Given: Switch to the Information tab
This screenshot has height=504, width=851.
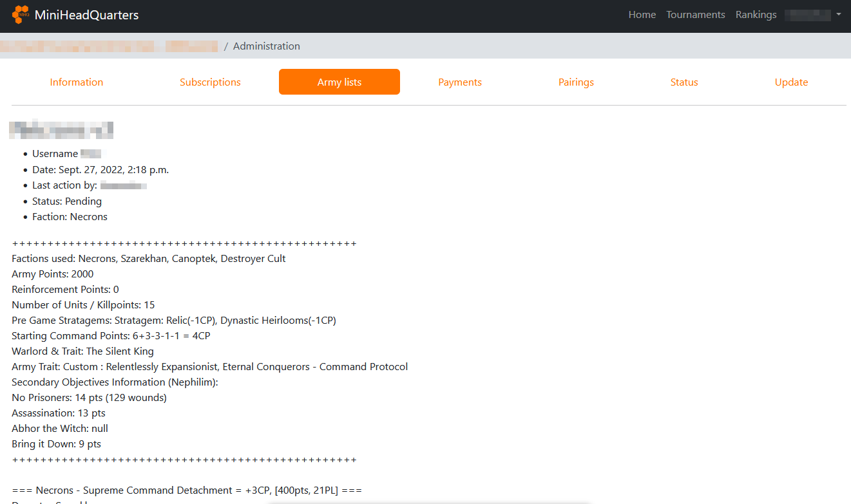Looking at the screenshot, I should pyautogui.click(x=77, y=82).
